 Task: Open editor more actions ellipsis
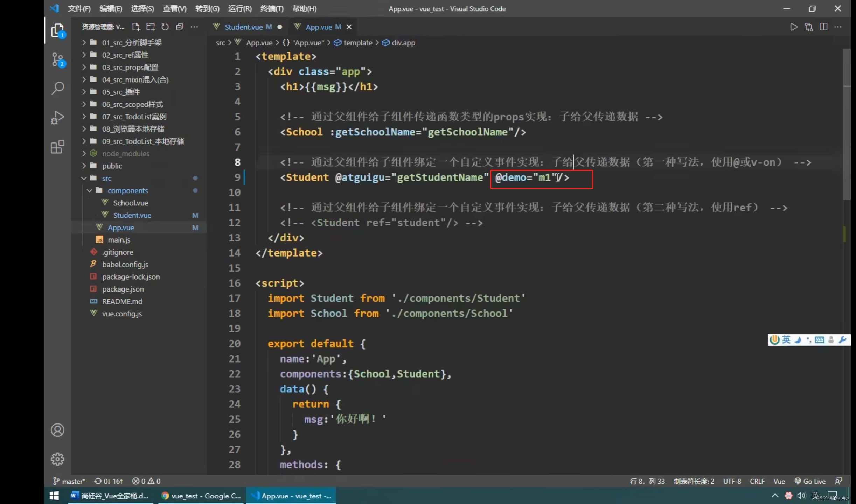coord(838,27)
